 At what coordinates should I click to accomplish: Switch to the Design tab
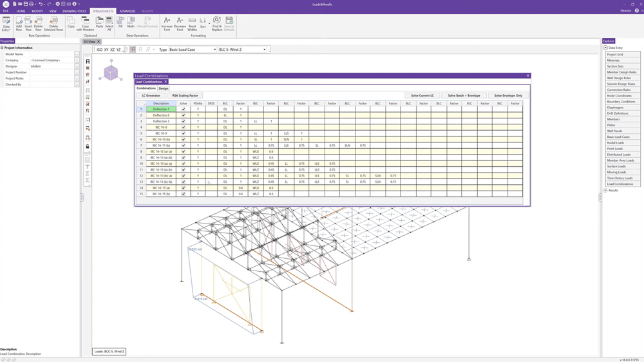(164, 88)
